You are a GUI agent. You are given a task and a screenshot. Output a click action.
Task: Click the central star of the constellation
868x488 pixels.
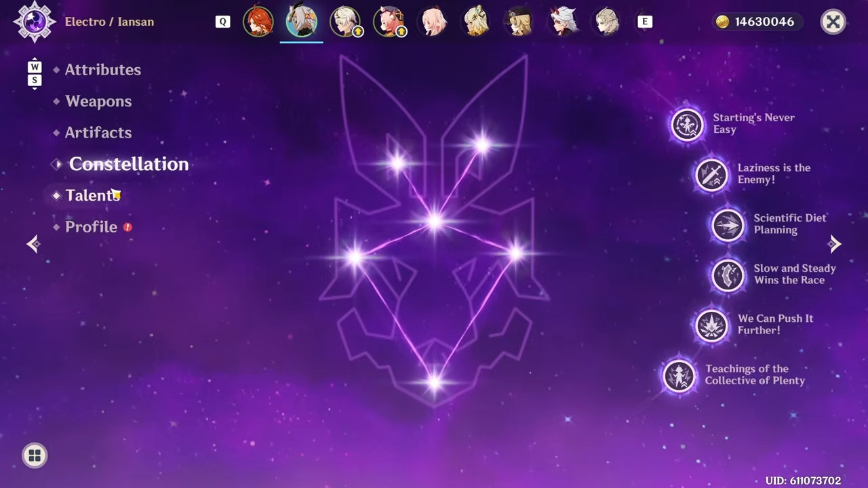(x=435, y=221)
